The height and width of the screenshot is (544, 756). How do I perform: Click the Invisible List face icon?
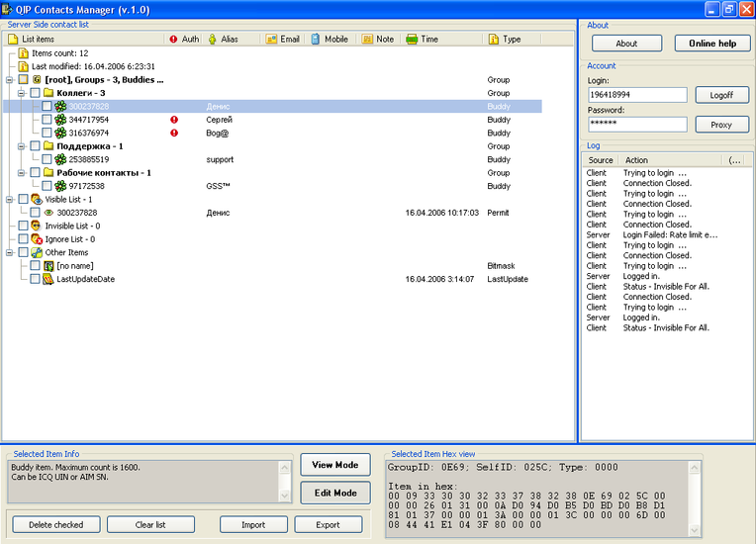(37, 226)
